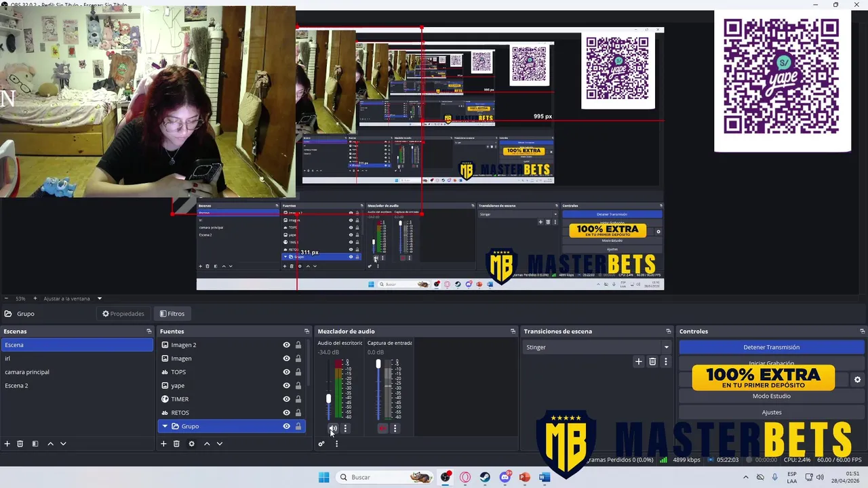The image size is (868, 488).
Task: Hide the TIMER source
Action: coord(286,399)
